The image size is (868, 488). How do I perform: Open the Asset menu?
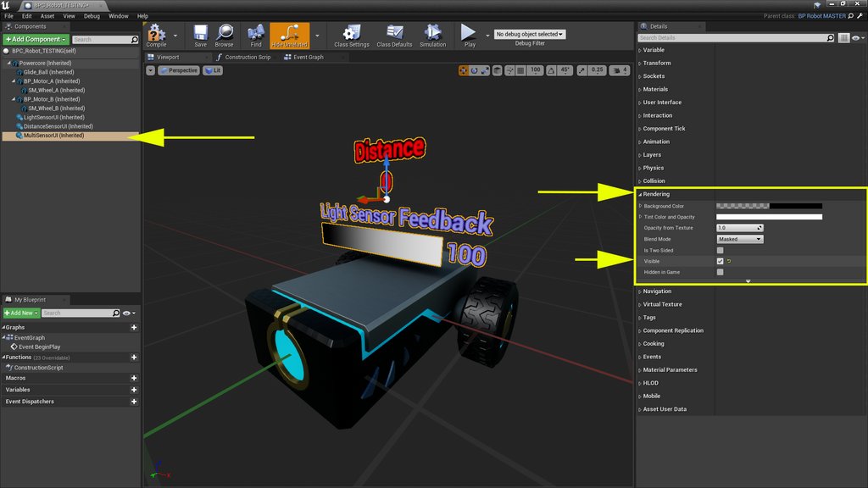tap(47, 16)
